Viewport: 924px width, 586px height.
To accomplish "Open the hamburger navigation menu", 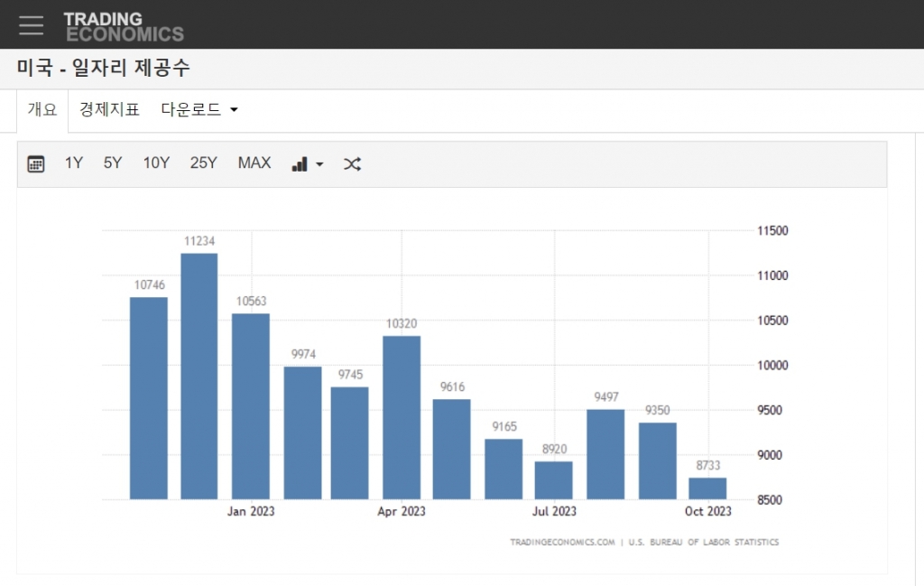I will pos(31,25).
